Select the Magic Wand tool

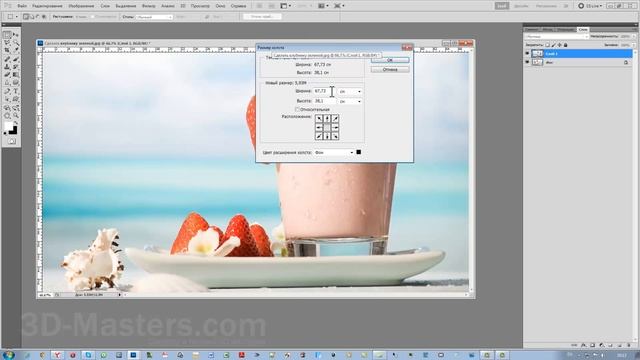16,42
